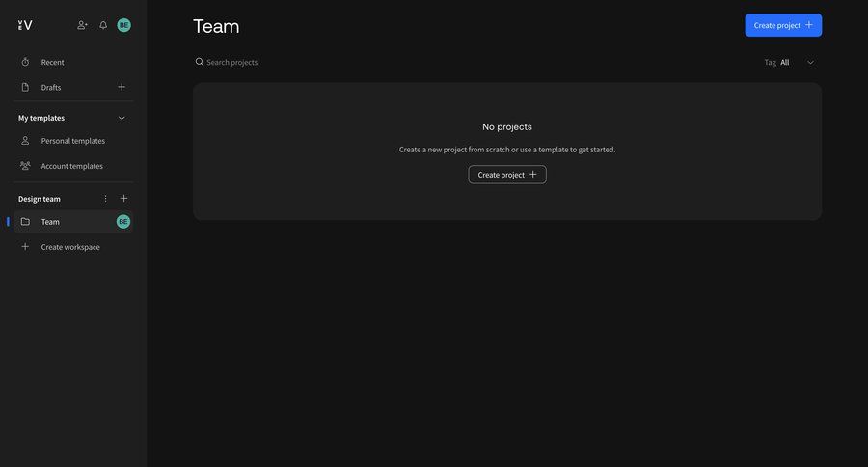Click Create workspace
Screen dimensions: 868x467
[x=73, y=246]
